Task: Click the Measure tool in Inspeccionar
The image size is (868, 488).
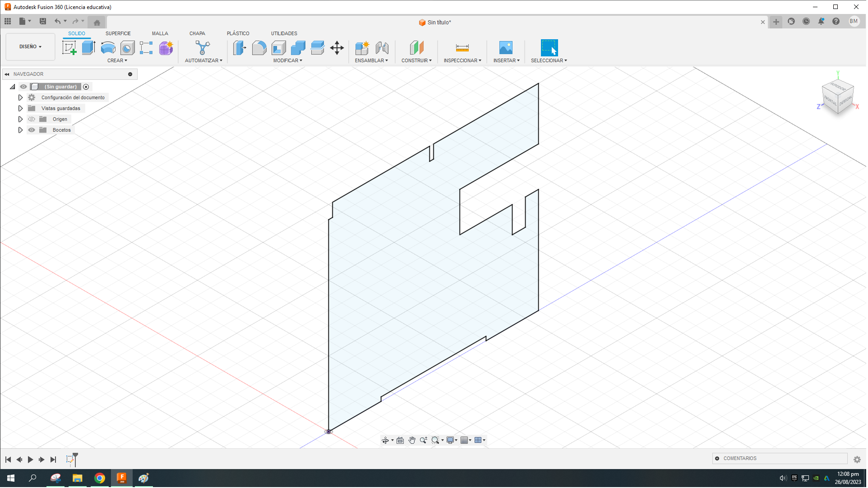Action: (x=462, y=47)
